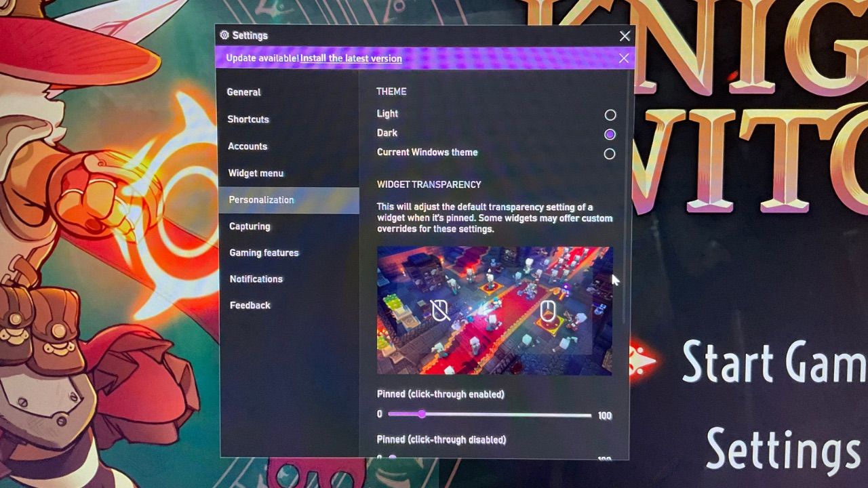The image size is (868, 488).
Task: Click the crossed-out mouse icon in the preview
Action: coord(441,312)
